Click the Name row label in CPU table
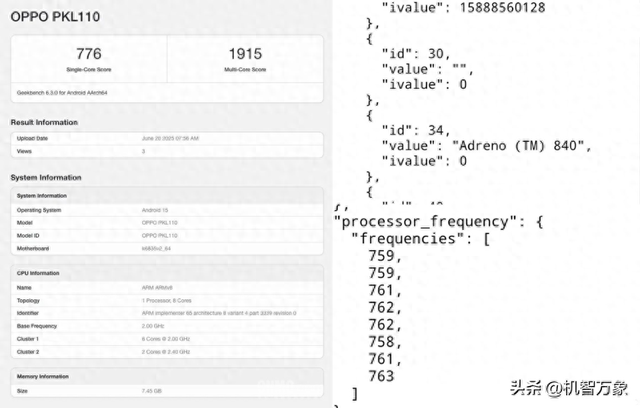The width and height of the screenshot is (640, 408). click(24, 288)
